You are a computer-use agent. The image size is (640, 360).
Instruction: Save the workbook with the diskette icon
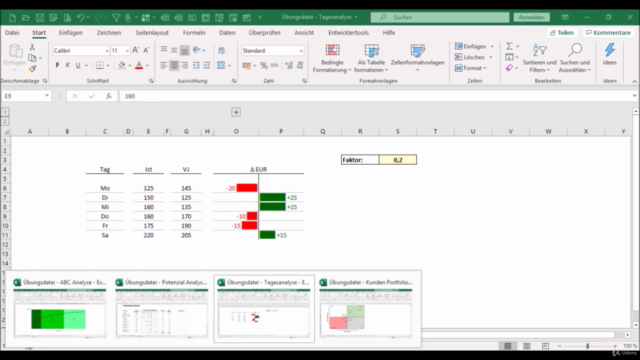click(x=40, y=18)
